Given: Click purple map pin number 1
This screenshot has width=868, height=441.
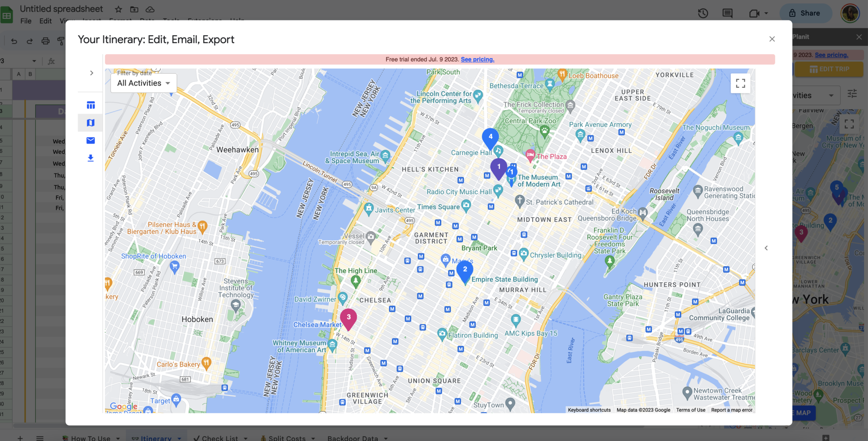Looking at the screenshot, I should coord(499,169).
